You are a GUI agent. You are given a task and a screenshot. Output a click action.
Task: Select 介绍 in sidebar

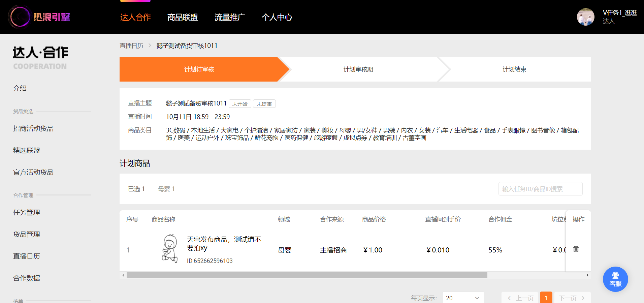point(20,88)
